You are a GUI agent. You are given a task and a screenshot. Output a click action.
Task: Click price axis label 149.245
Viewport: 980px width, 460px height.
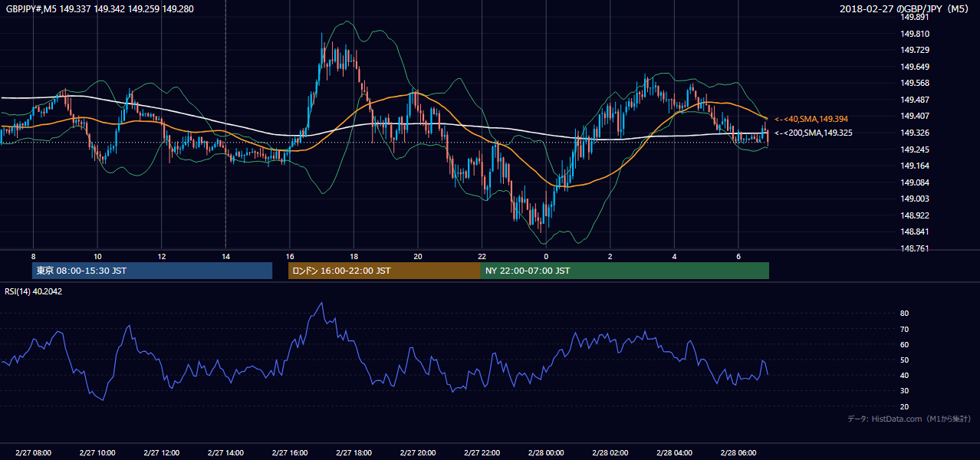(915, 149)
